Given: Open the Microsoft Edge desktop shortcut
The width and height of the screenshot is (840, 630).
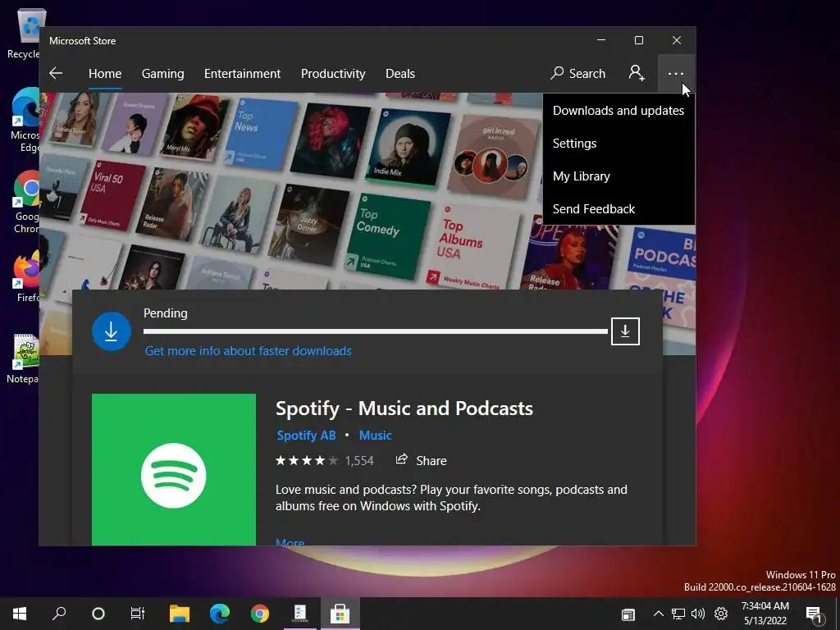Looking at the screenshot, I should tap(25, 121).
